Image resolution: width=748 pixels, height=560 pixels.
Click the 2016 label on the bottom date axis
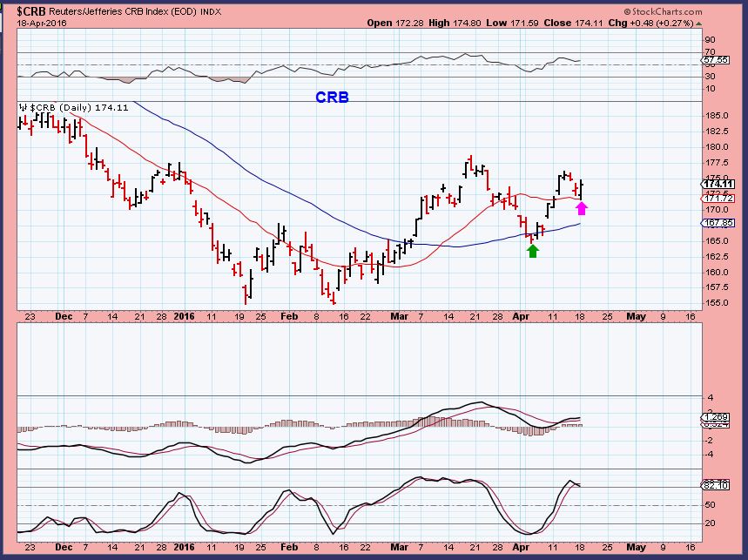(x=184, y=547)
